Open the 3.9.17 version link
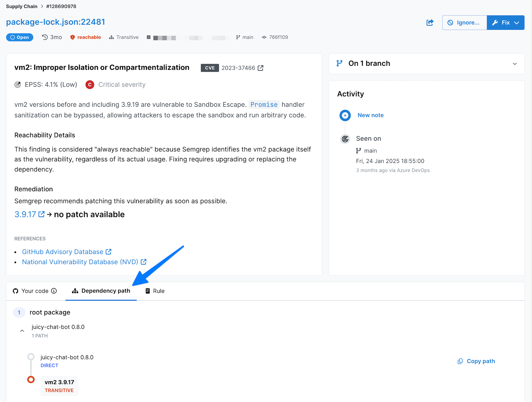This screenshot has width=532, height=402. 25,214
